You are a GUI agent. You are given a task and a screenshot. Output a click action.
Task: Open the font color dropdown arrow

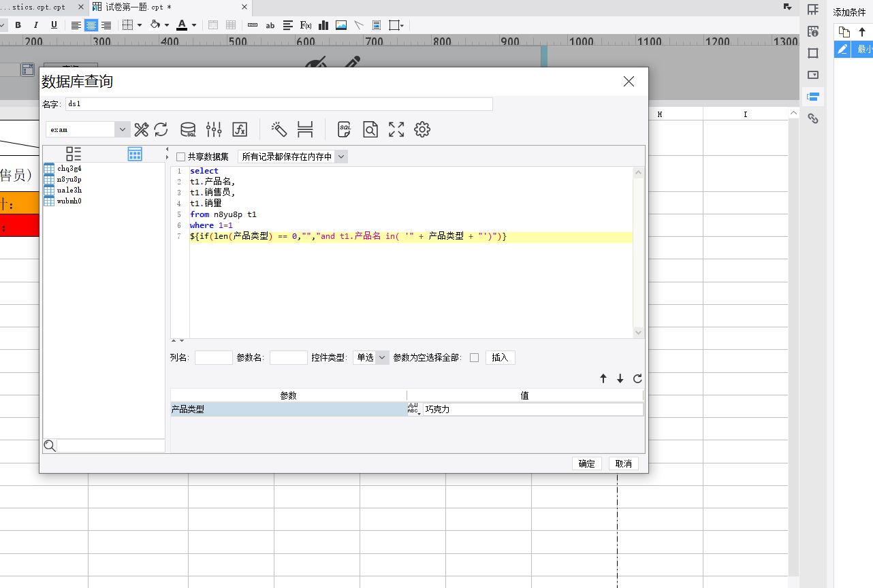[x=194, y=25]
